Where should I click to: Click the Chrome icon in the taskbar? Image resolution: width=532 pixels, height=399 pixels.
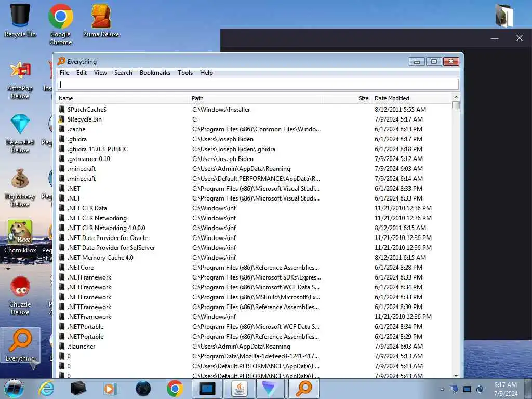[175, 389]
